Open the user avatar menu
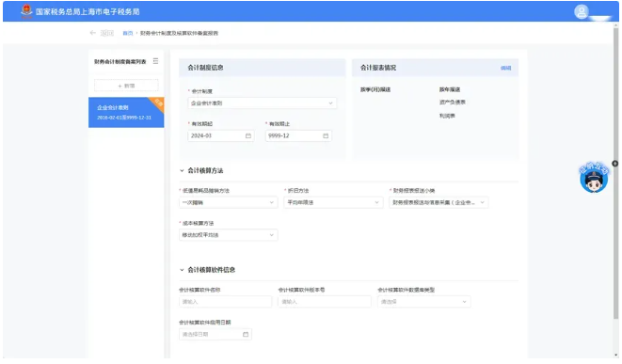Image resolution: width=622 pixels, height=364 pixels. 582,11
